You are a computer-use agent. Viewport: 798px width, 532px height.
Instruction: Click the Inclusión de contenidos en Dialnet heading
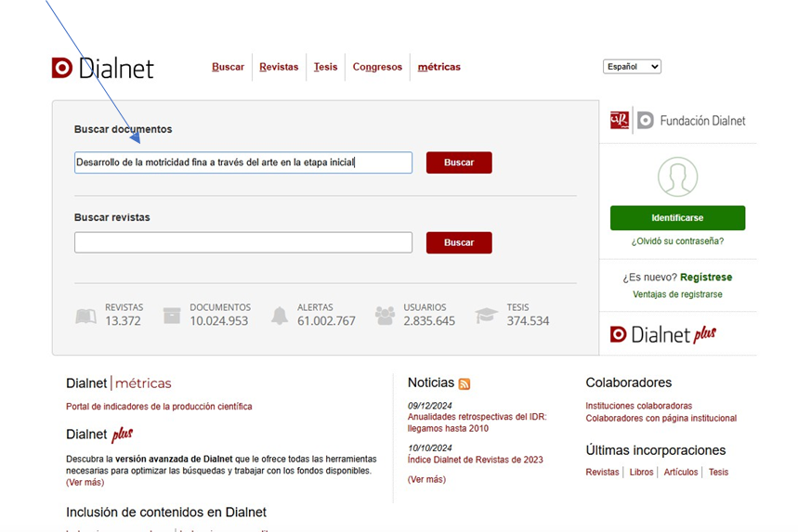pyautogui.click(x=166, y=513)
